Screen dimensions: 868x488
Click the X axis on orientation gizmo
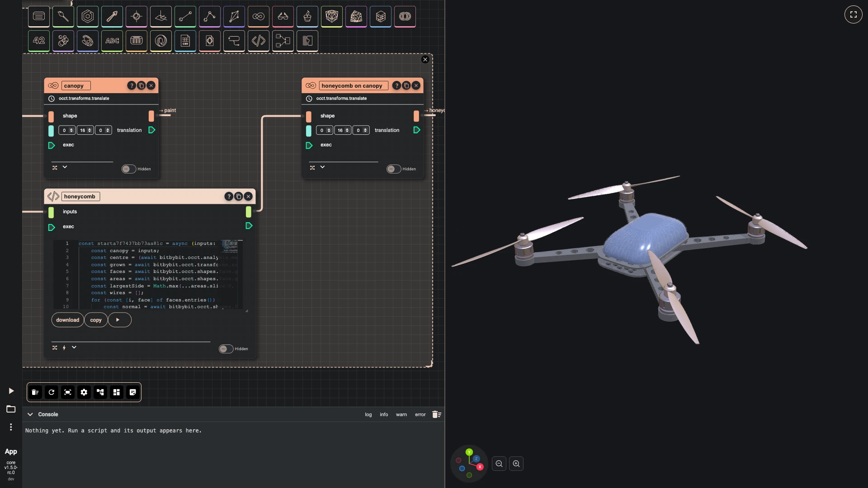tap(480, 467)
